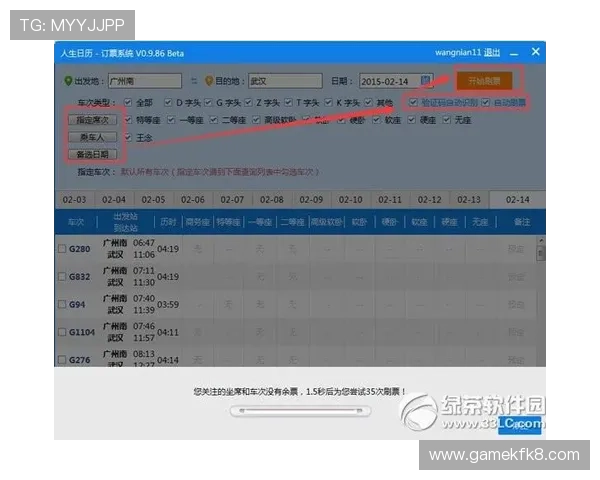Screen dimensions: 600x480
Task: Toggle the 自动刷票 auto-refresh checkbox
Action: 486,102
